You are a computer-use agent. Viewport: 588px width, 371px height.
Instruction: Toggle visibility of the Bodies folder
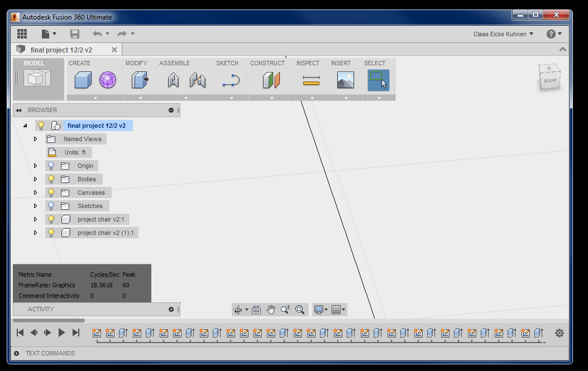point(51,179)
